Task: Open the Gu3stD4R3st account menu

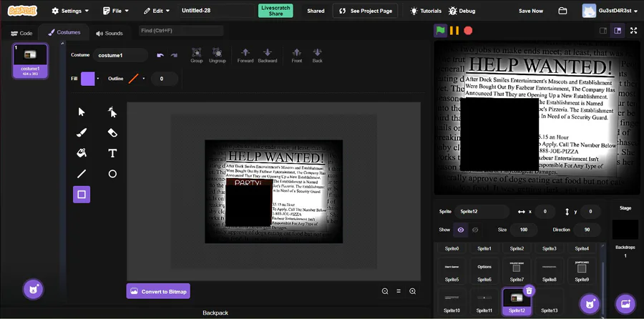Action: point(609,11)
